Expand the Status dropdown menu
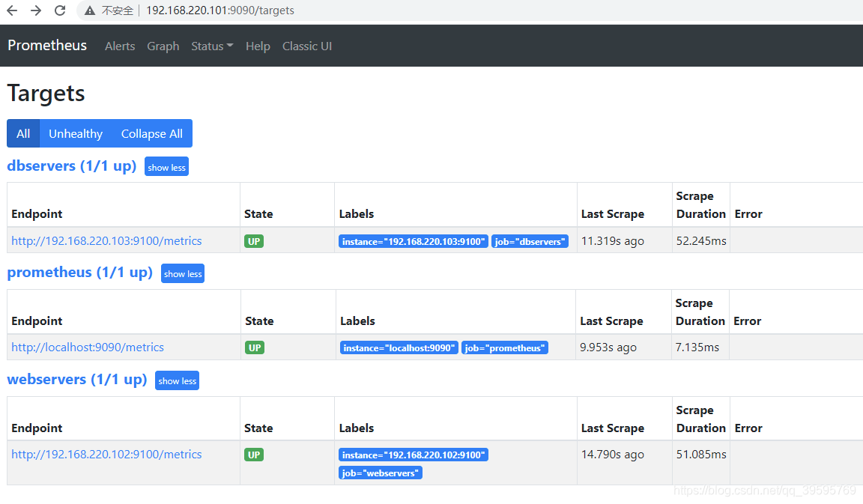 [212, 46]
